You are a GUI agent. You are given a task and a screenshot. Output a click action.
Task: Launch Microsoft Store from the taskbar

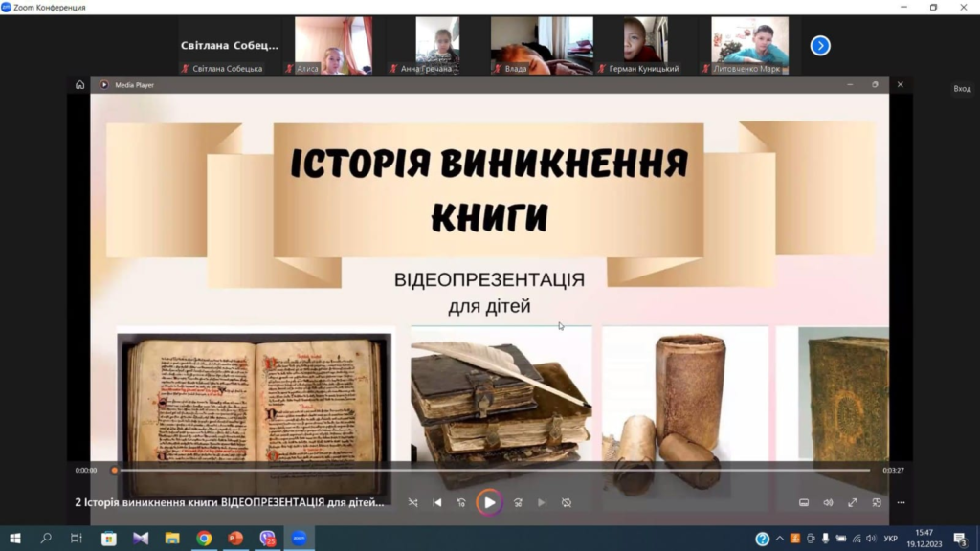pyautogui.click(x=109, y=538)
